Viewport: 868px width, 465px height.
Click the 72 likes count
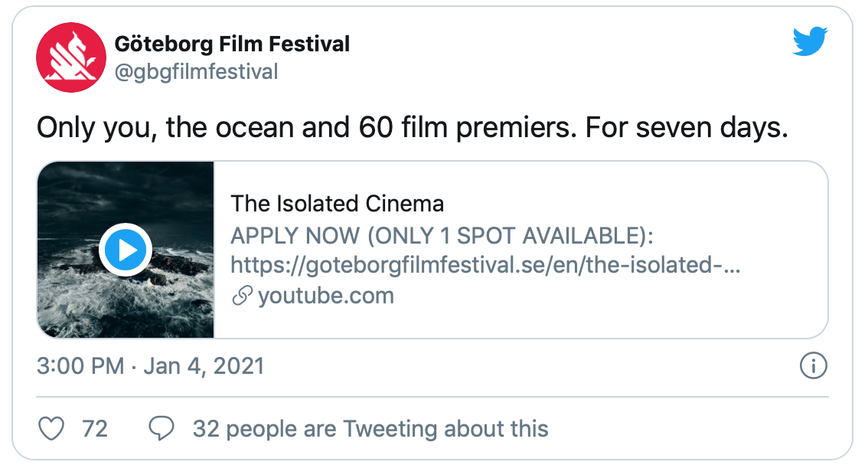tap(95, 428)
